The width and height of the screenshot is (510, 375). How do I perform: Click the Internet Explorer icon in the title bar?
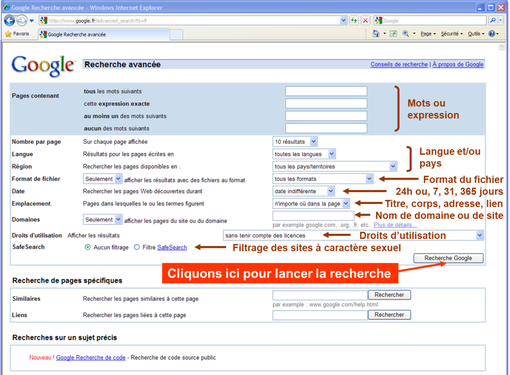[7, 7]
